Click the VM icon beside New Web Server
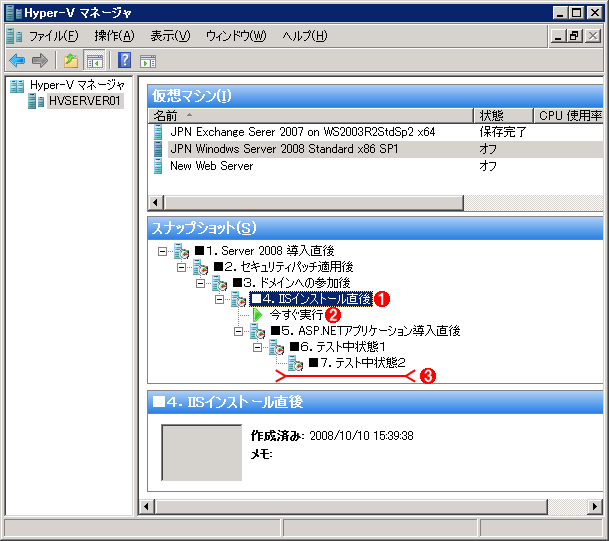This screenshot has height=541, width=609. (x=158, y=166)
